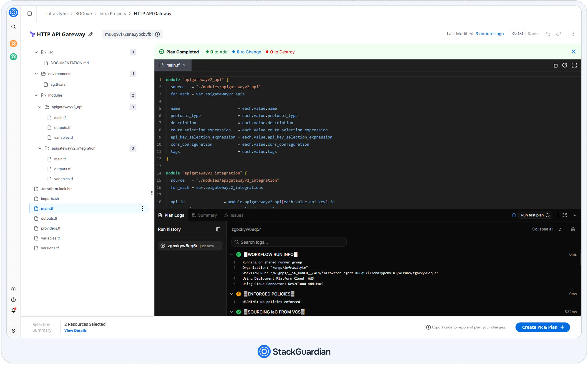
Task: Click the S user avatar
Action: pos(13,331)
